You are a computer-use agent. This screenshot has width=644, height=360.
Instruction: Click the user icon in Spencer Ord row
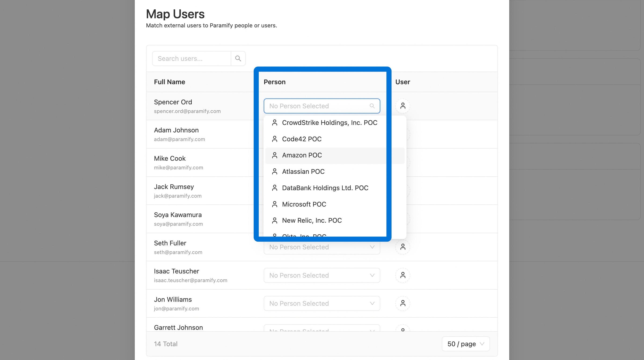coord(402,106)
